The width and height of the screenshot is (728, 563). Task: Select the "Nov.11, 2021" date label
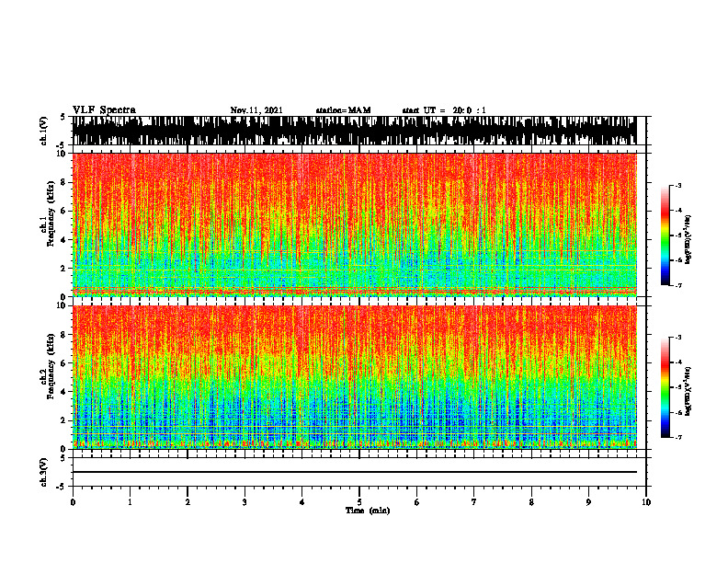tap(256, 110)
